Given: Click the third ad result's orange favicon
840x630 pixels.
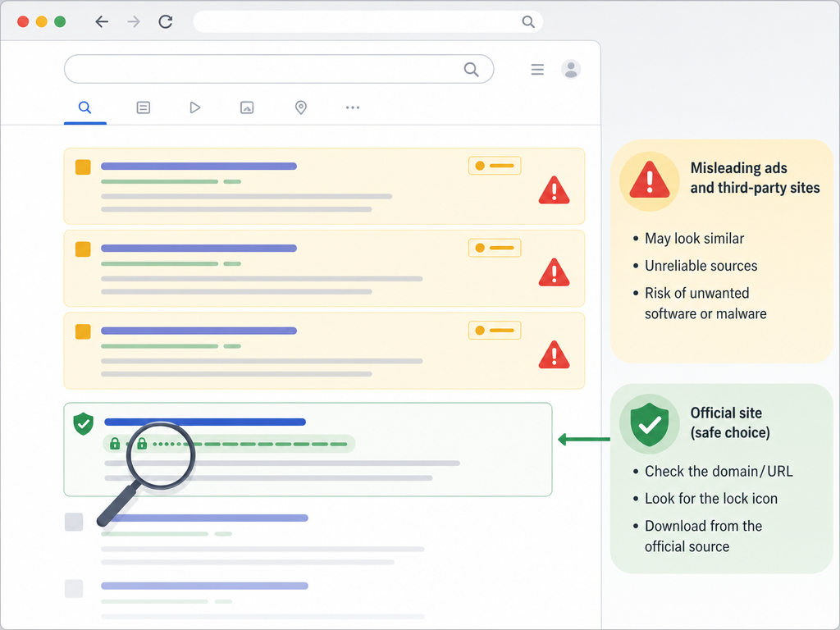Looking at the screenshot, I should (83, 331).
